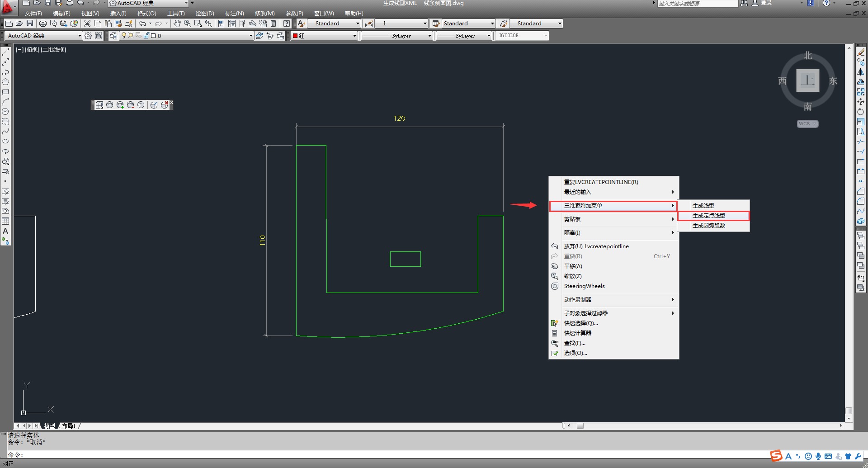Click the Save disk icon
This screenshot has height=468, width=868.
[30, 24]
